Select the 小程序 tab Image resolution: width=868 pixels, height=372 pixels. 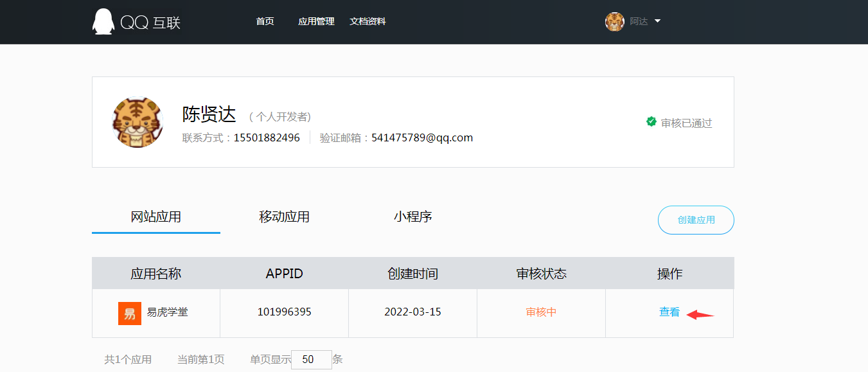pos(412,217)
